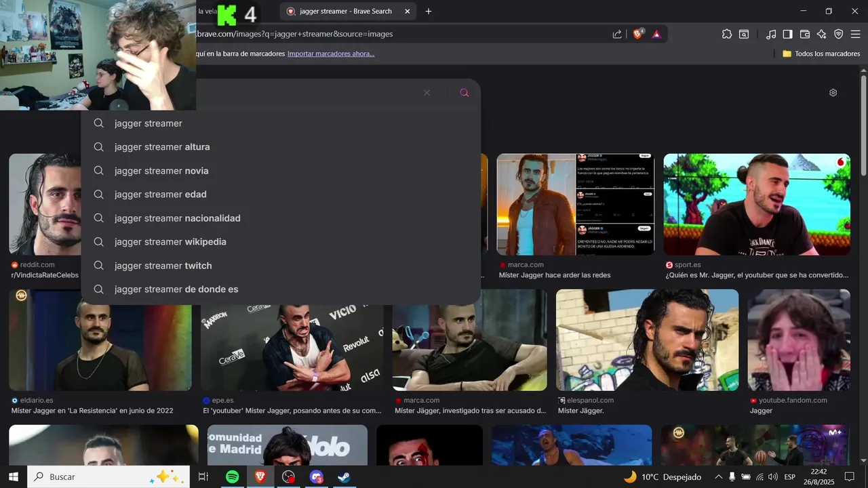
Task: Open Spotify from the taskbar
Action: click(x=232, y=477)
